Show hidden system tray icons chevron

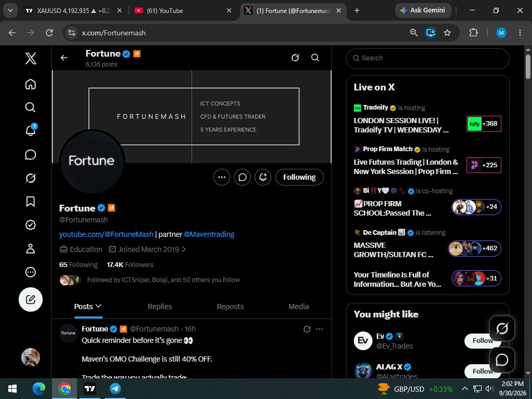pyautogui.click(x=465, y=389)
